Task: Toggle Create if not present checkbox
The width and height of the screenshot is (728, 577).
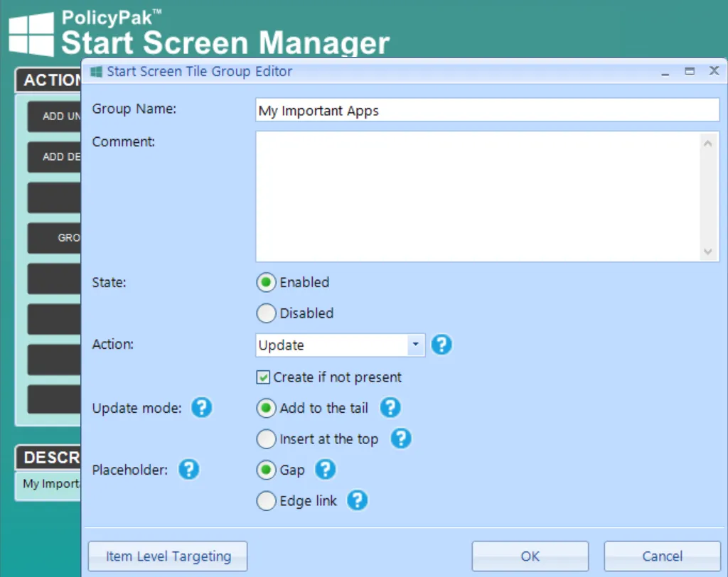Action: pos(263,377)
